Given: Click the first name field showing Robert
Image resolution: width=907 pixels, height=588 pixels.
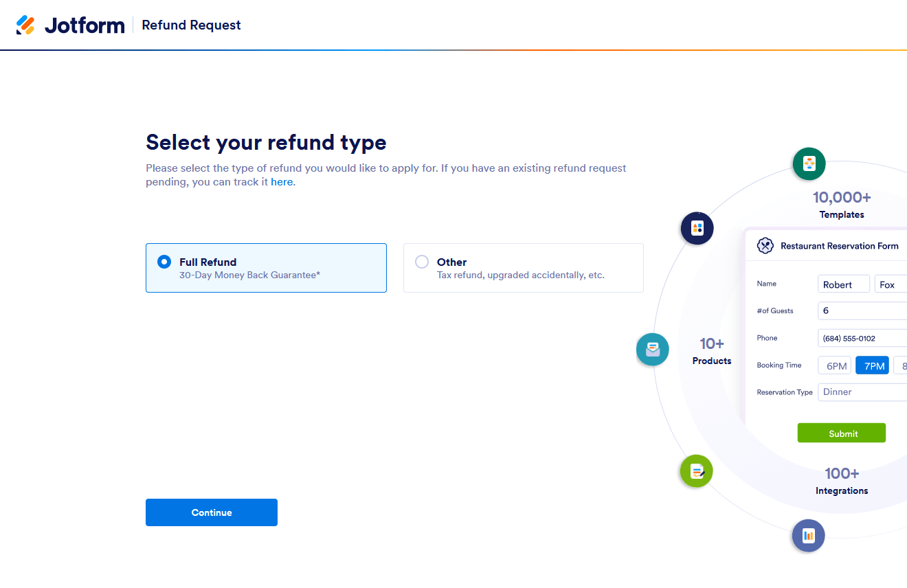Looking at the screenshot, I should coord(844,284).
